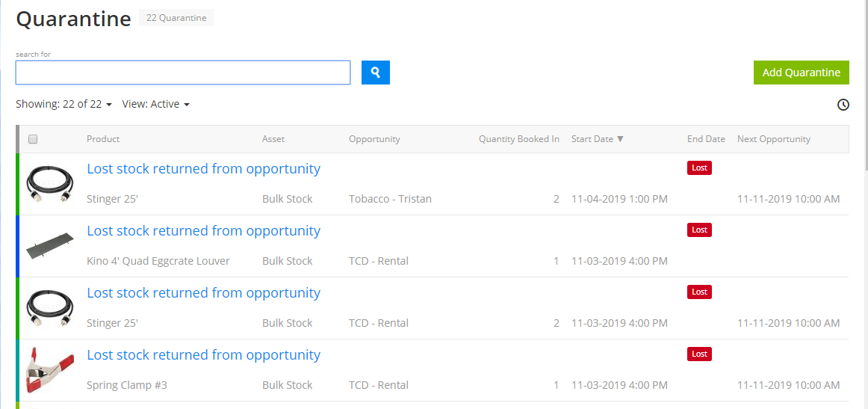The image size is (868, 409).
Task: Sort by Quantity Booked In column
Action: 518,139
